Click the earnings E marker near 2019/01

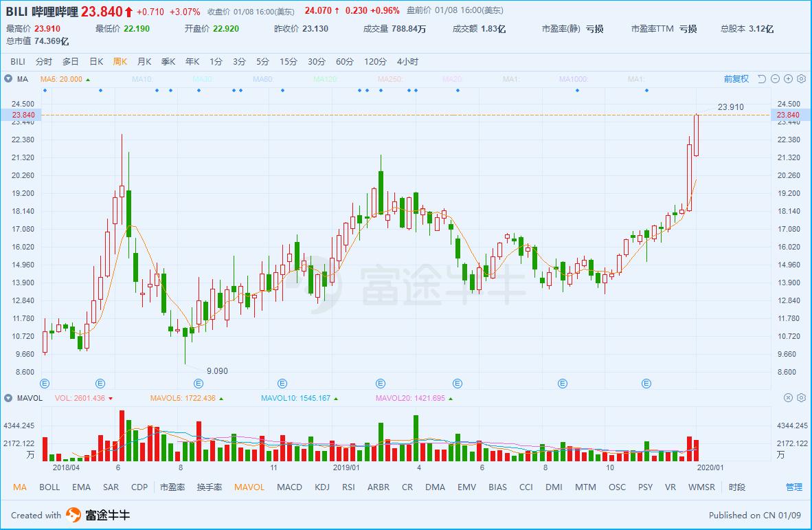tap(381, 384)
